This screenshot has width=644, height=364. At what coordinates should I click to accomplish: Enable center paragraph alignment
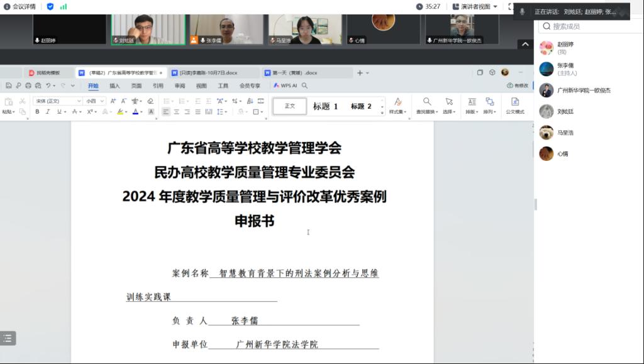(x=177, y=112)
